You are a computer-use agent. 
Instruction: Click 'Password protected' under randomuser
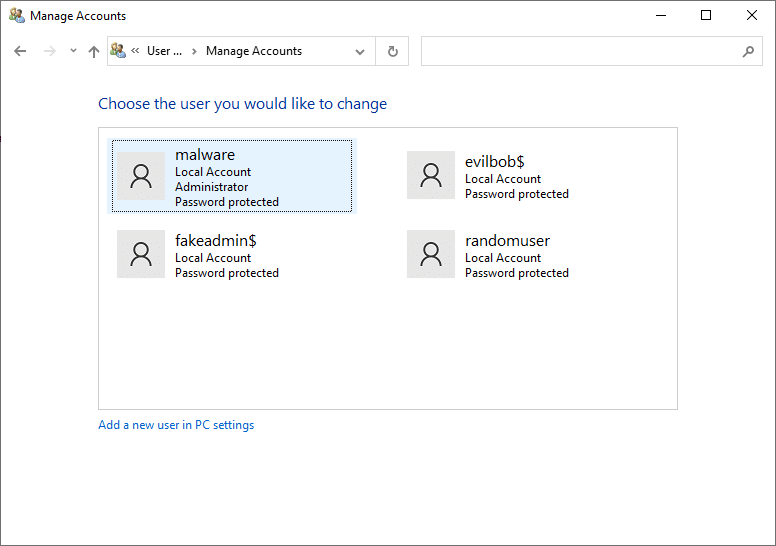517,273
